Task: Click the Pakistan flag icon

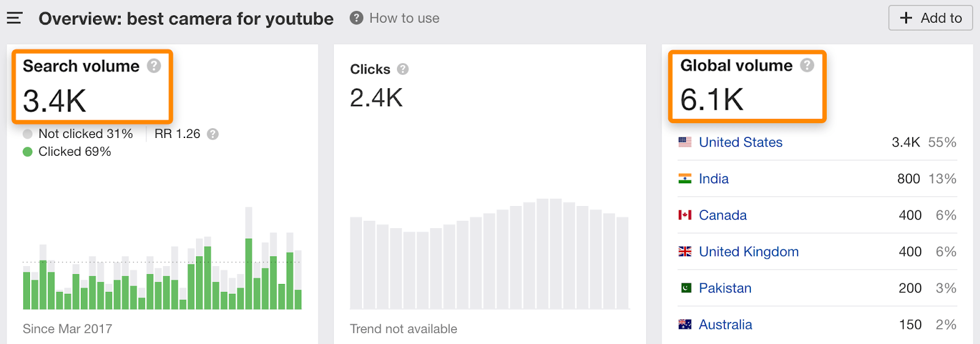Action: (x=685, y=288)
